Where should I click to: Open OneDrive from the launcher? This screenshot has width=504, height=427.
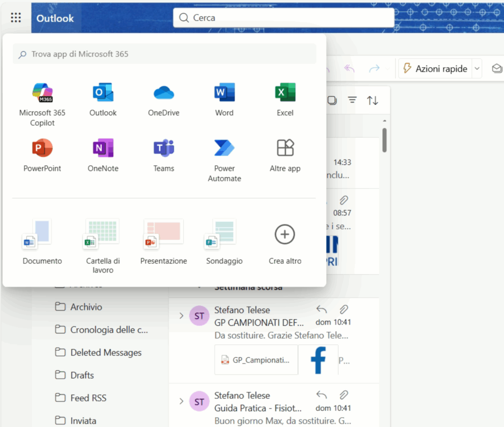coord(163,99)
